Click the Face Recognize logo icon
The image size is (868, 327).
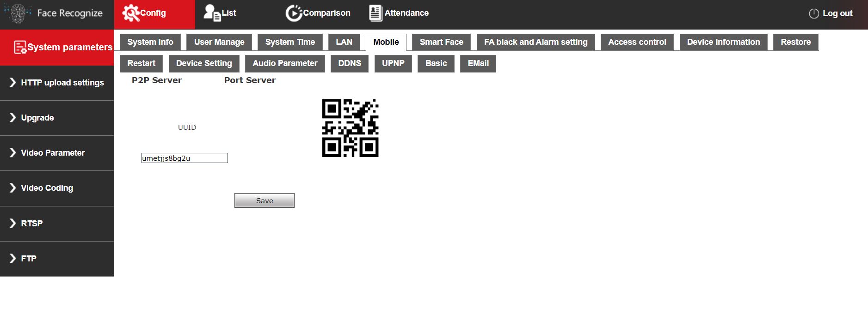(x=17, y=13)
